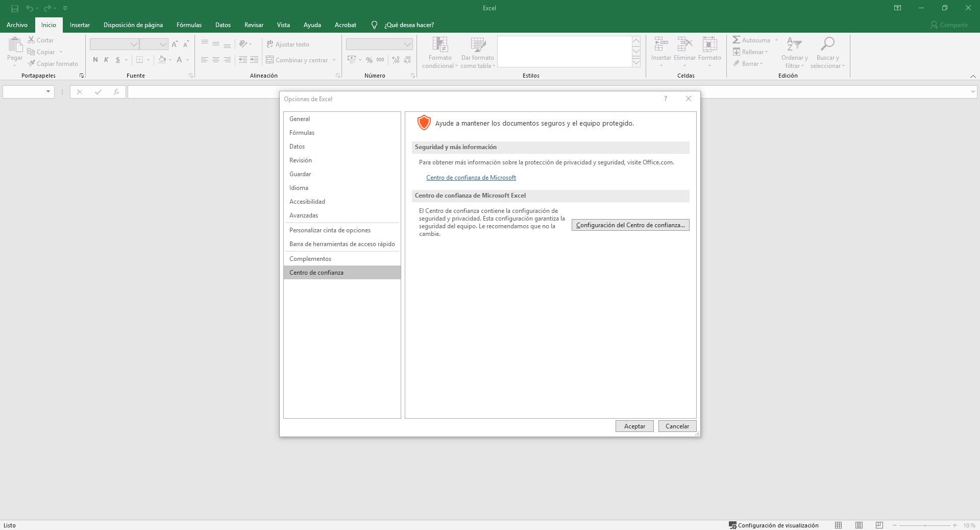Click the text orientation icon

243,44
